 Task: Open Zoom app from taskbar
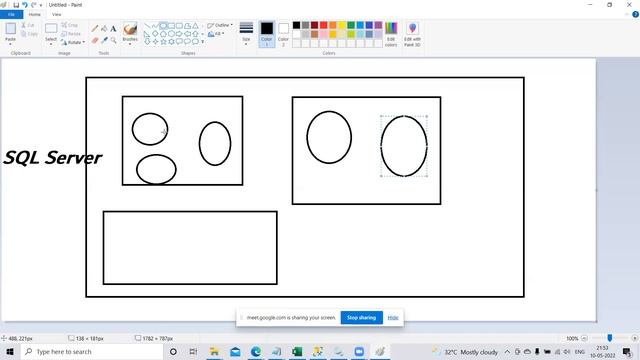[x=359, y=351]
